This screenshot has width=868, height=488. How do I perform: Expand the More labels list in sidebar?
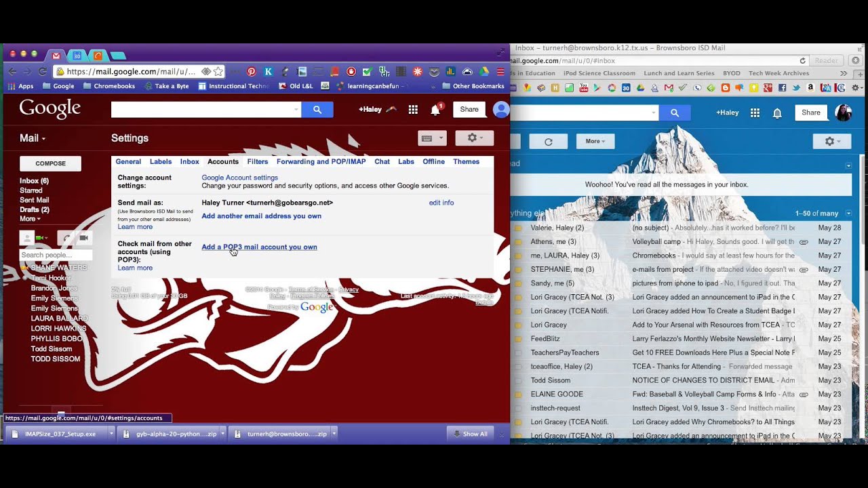(30, 219)
